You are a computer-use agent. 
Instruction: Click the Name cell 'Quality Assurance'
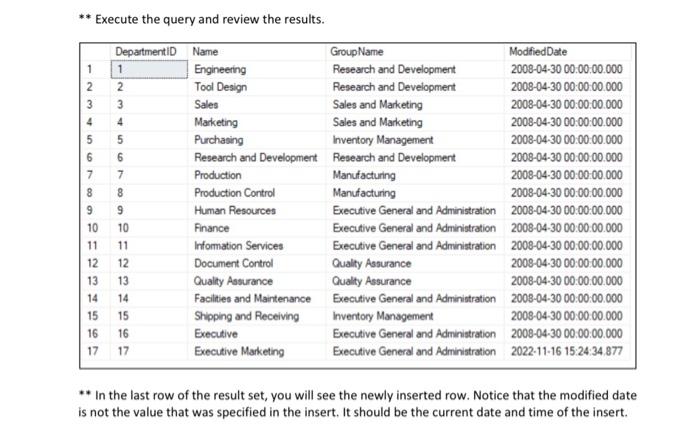(257, 281)
